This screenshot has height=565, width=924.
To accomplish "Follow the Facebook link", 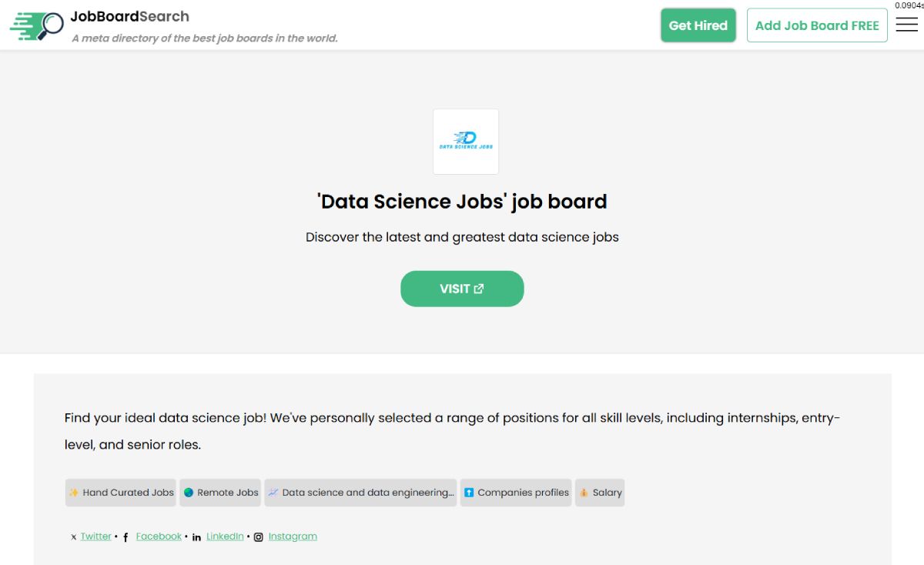I will [159, 536].
